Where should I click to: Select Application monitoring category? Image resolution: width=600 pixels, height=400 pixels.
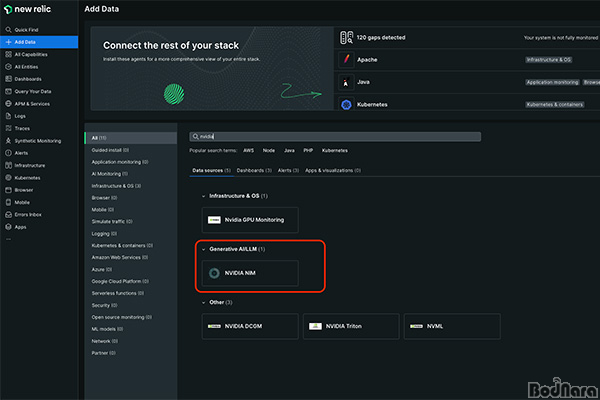120,162
